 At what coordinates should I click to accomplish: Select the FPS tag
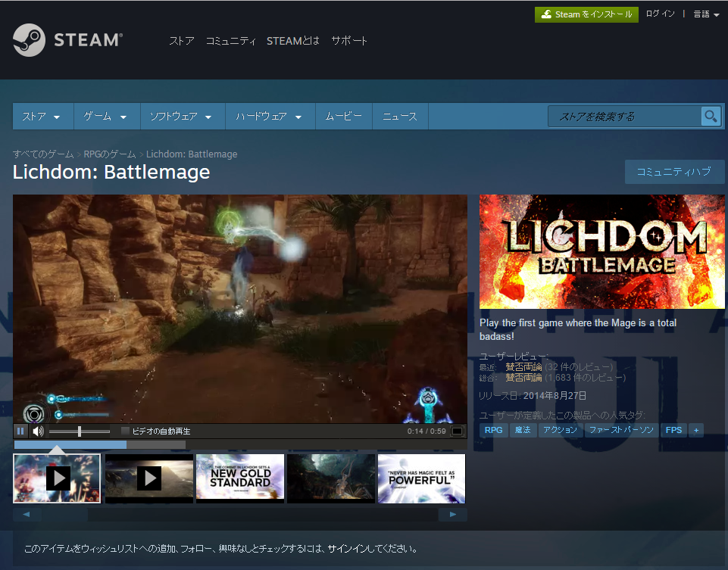[x=673, y=430]
